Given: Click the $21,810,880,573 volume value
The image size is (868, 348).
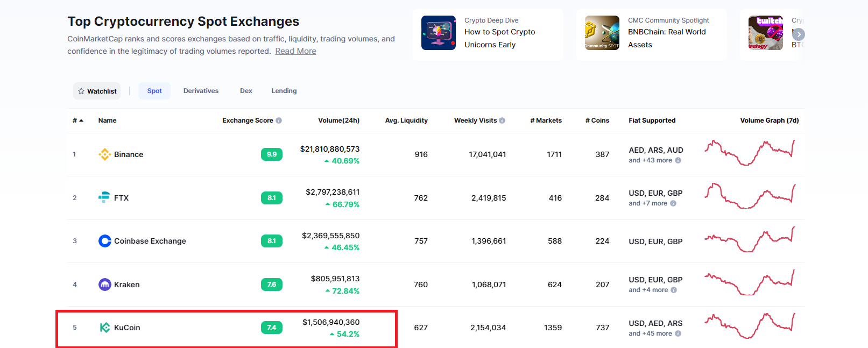Looking at the screenshot, I should [x=330, y=149].
